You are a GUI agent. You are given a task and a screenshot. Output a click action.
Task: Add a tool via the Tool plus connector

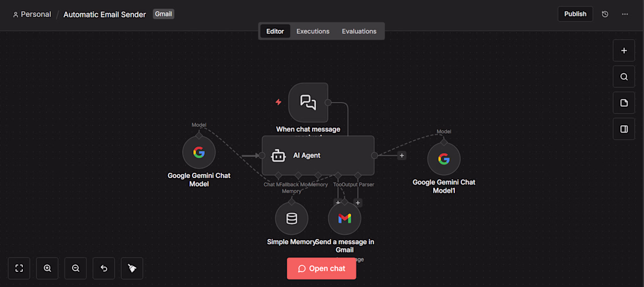point(338,203)
